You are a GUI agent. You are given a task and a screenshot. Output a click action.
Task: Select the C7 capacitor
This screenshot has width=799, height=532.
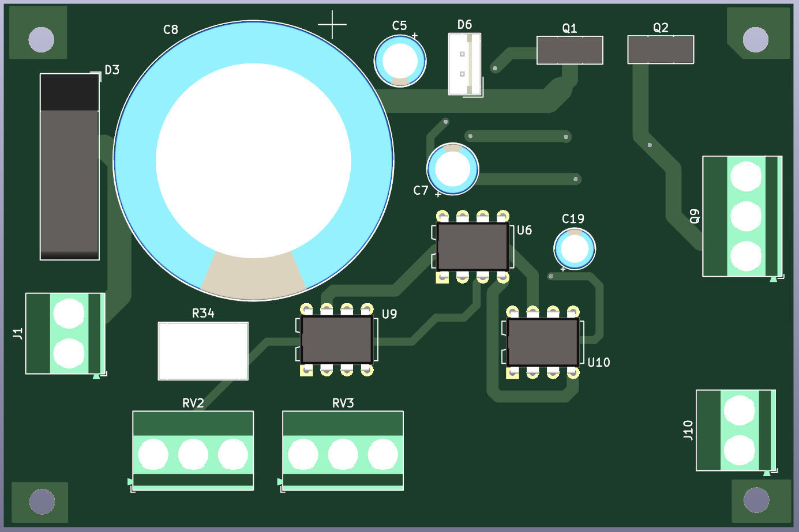453,169
